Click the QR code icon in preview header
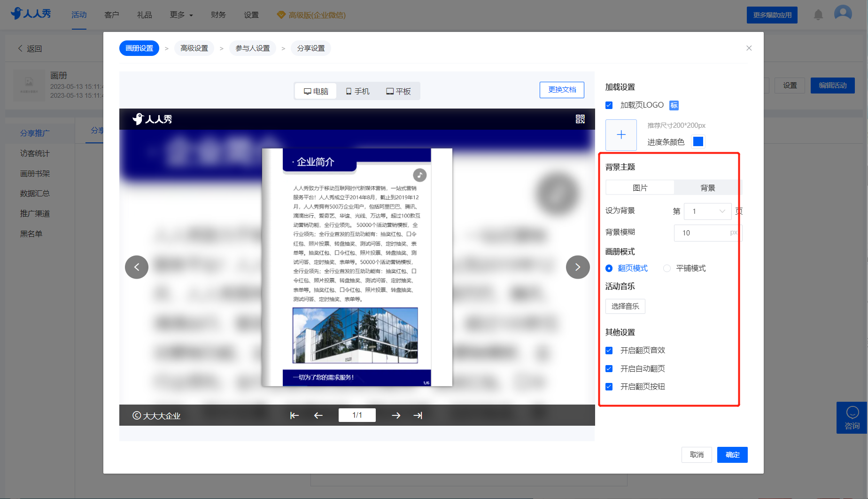The height and width of the screenshot is (499, 868). [x=580, y=119]
